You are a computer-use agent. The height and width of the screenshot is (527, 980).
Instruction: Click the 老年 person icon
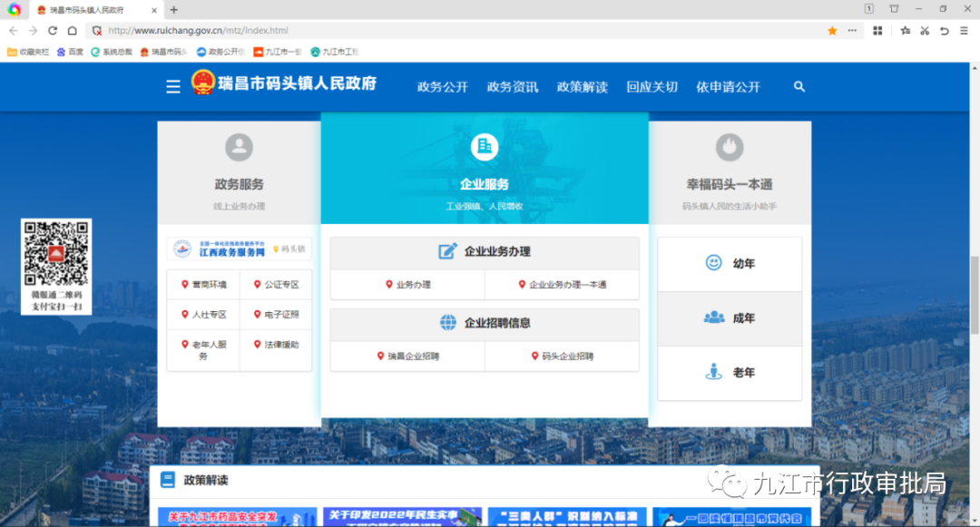[714, 372]
